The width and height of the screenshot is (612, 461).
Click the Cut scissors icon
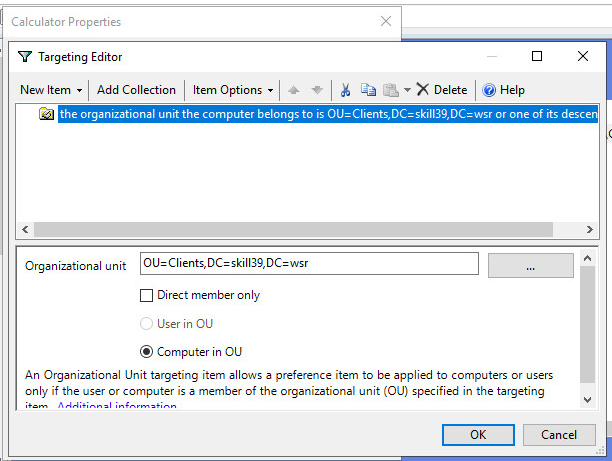345,90
